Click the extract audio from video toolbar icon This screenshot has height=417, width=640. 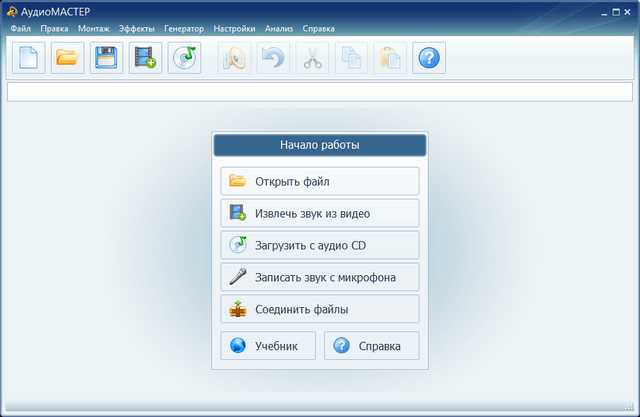pos(145,58)
